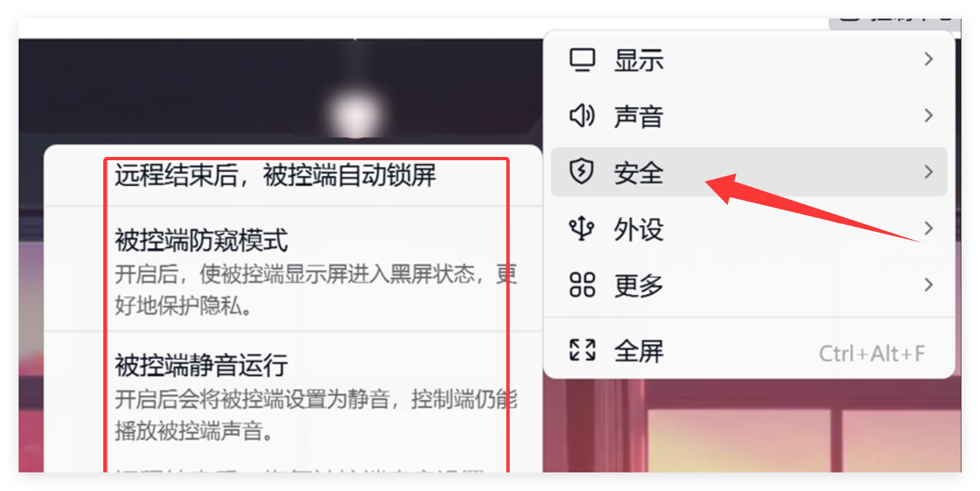The width and height of the screenshot is (980, 491).
Task: Click the fullscreen arrows icon beside 全屏
Action: click(582, 350)
